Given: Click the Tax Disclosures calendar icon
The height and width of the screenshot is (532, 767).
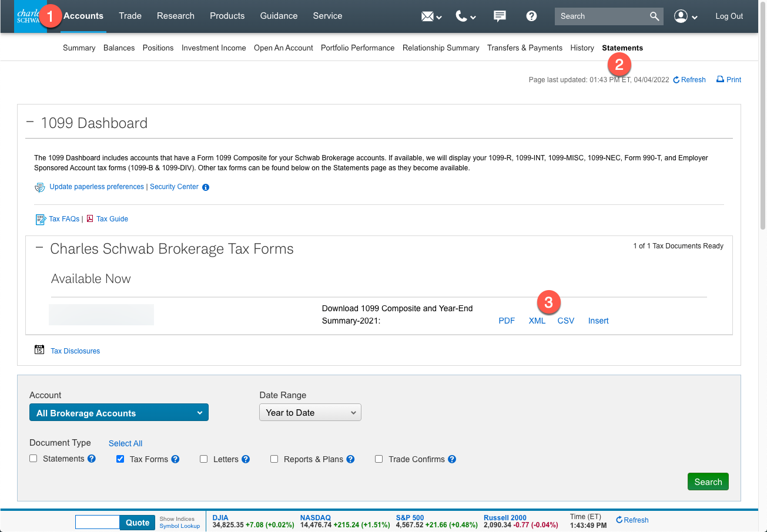Looking at the screenshot, I should point(39,350).
